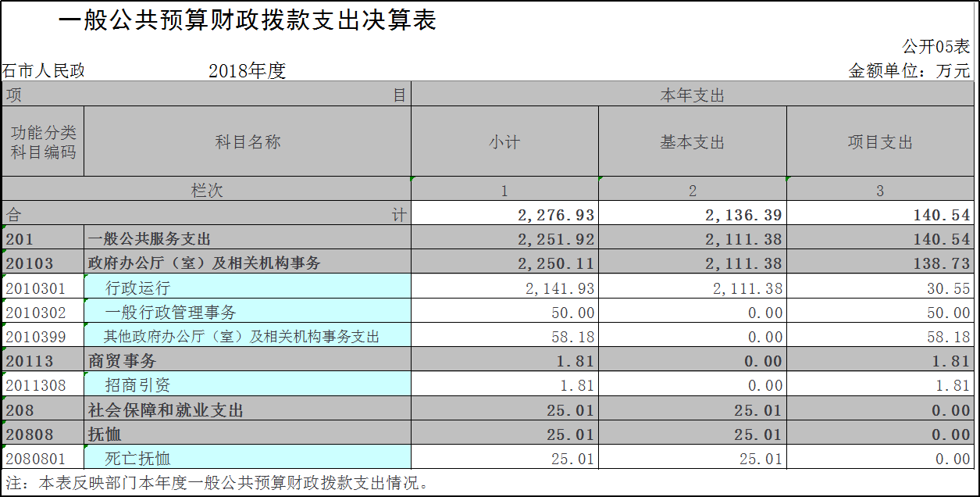The width and height of the screenshot is (980, 497).
Task: Select the 2018年度 cell
Action: (x=247, y=71)
